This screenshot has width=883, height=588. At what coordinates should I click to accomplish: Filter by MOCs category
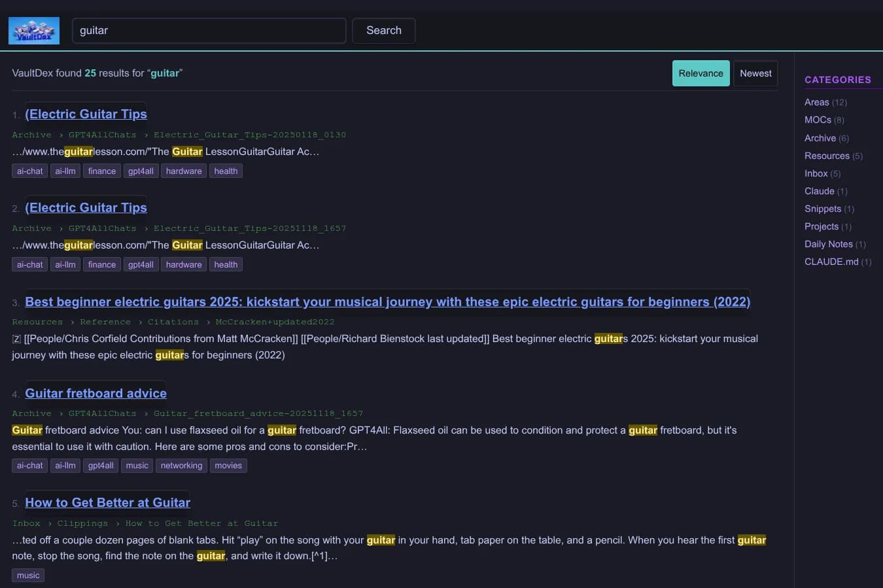824,120
